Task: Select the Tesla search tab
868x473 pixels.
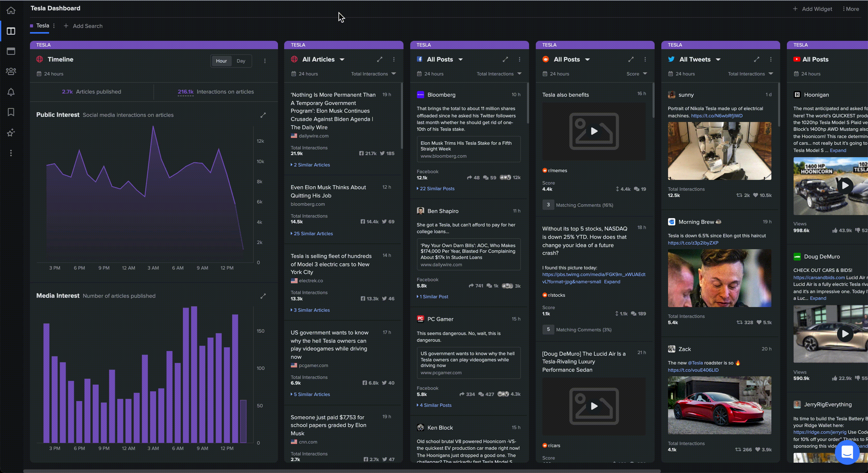Action: [42, 26]
